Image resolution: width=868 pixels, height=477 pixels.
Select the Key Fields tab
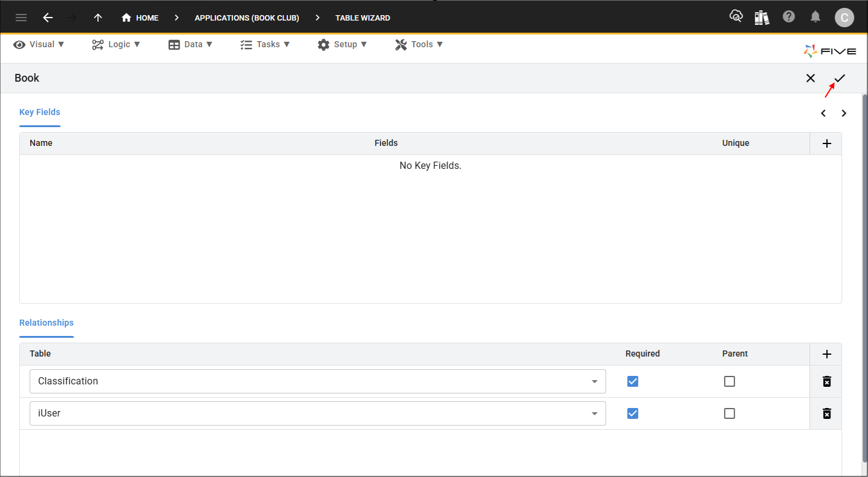pos(40,113)
